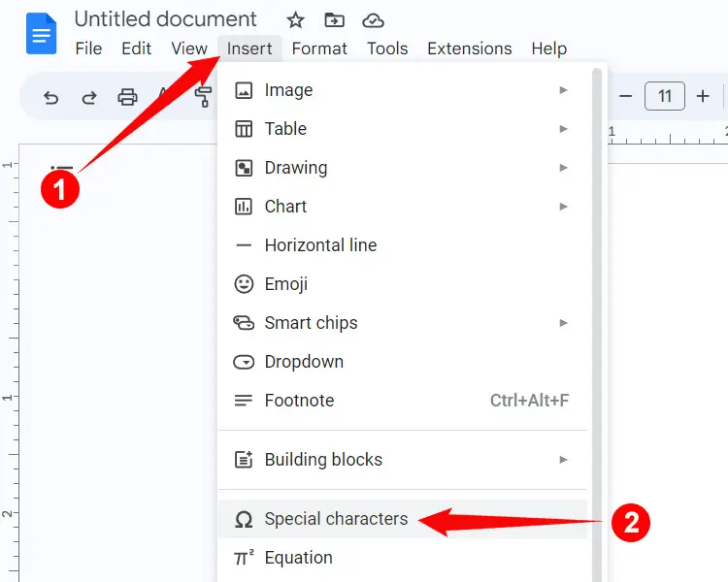
Task: Decrease the font size
Action: [626, 96]
